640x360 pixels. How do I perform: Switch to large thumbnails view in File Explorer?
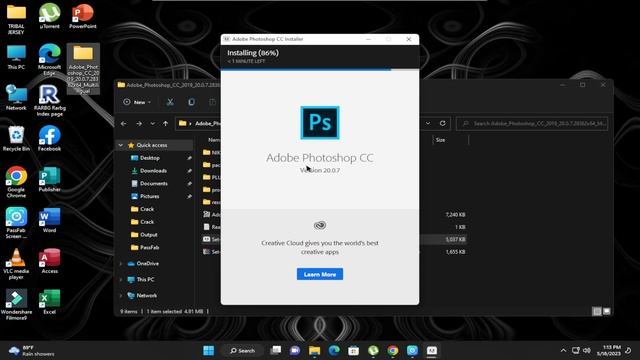click(607, 311)
